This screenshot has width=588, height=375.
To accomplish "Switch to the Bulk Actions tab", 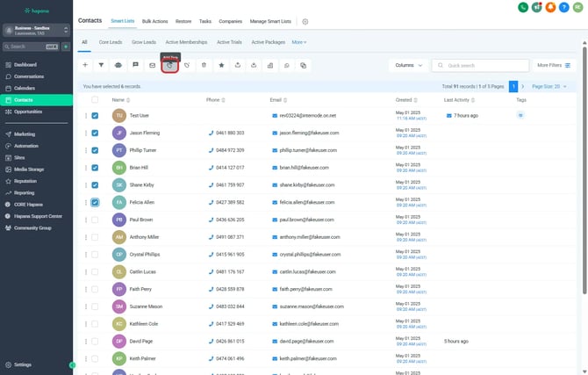I will pos(154,20).
